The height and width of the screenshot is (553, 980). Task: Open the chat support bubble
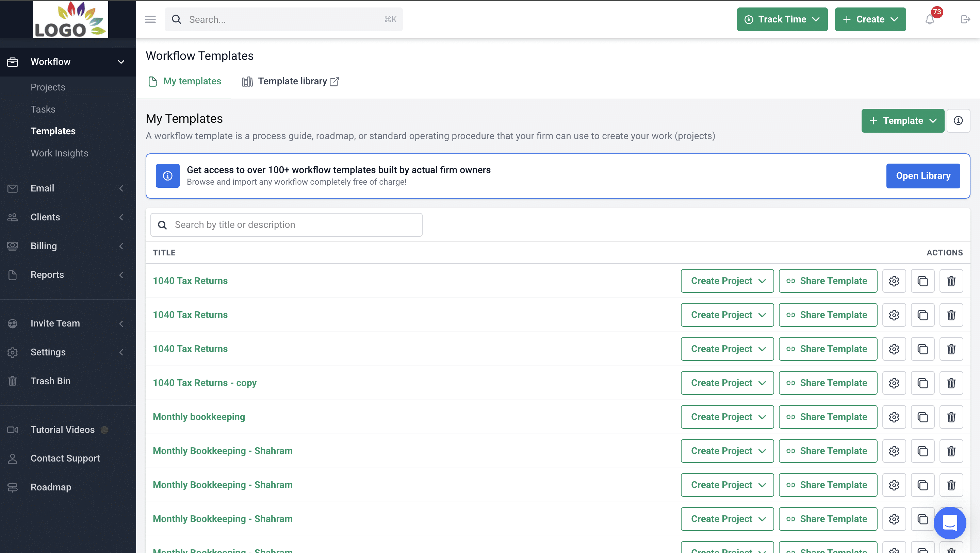[x=950, y=523]
